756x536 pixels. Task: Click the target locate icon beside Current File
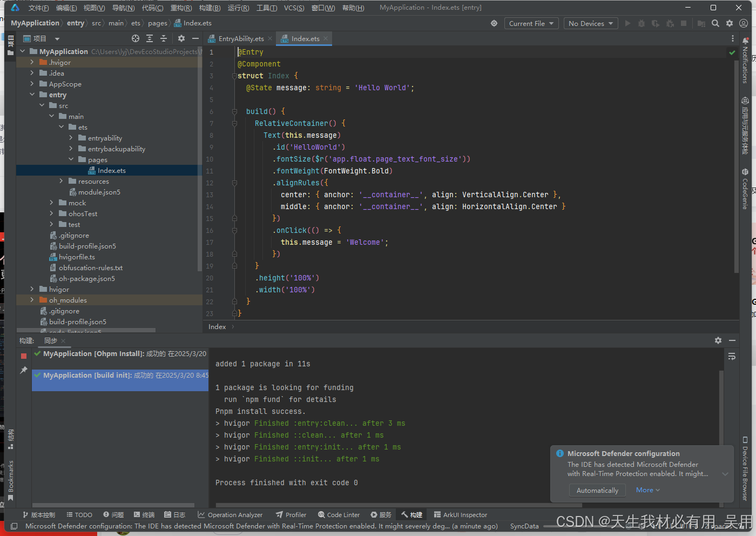point(494,23)
